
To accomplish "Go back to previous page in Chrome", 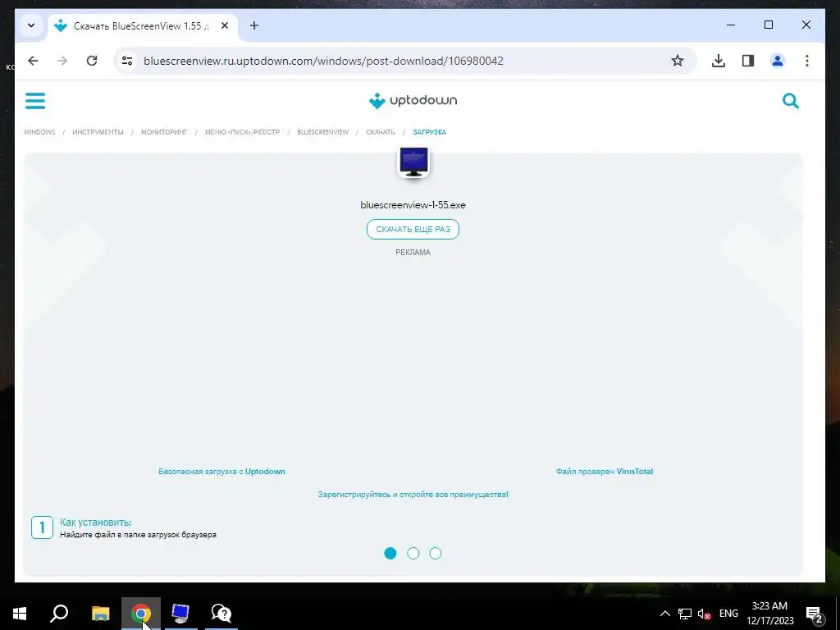I will 33,61.
